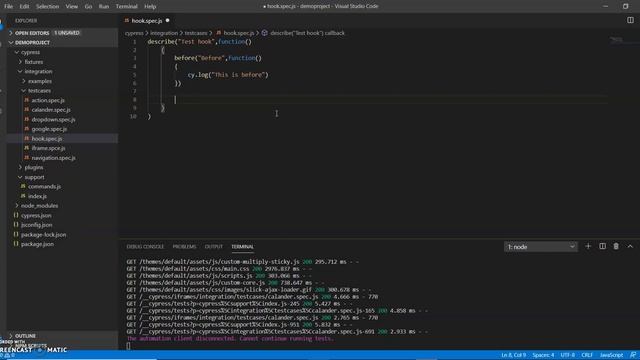Open commands.js file

[x=44, y=187]
